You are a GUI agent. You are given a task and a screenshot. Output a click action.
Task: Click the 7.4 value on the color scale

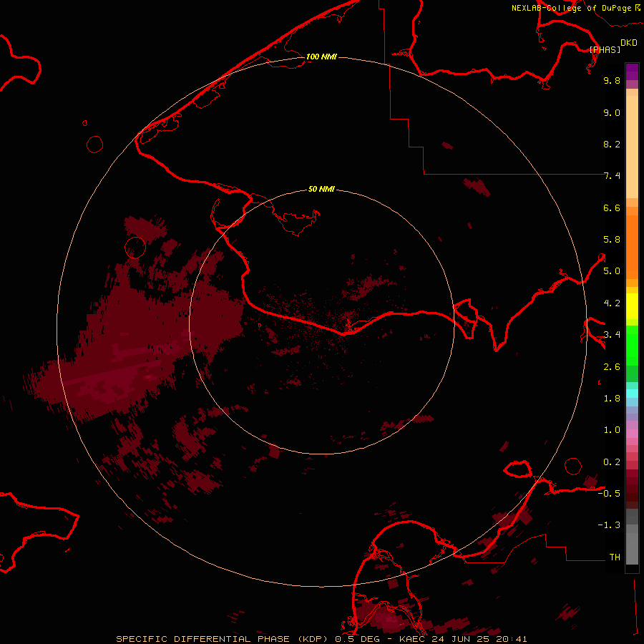(612, 176)
